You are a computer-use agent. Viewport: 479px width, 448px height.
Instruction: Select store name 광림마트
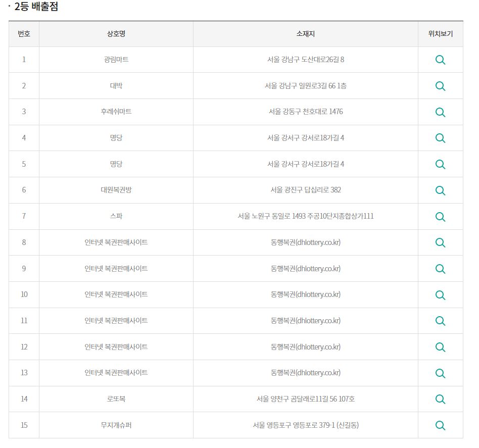coord(116,60)
